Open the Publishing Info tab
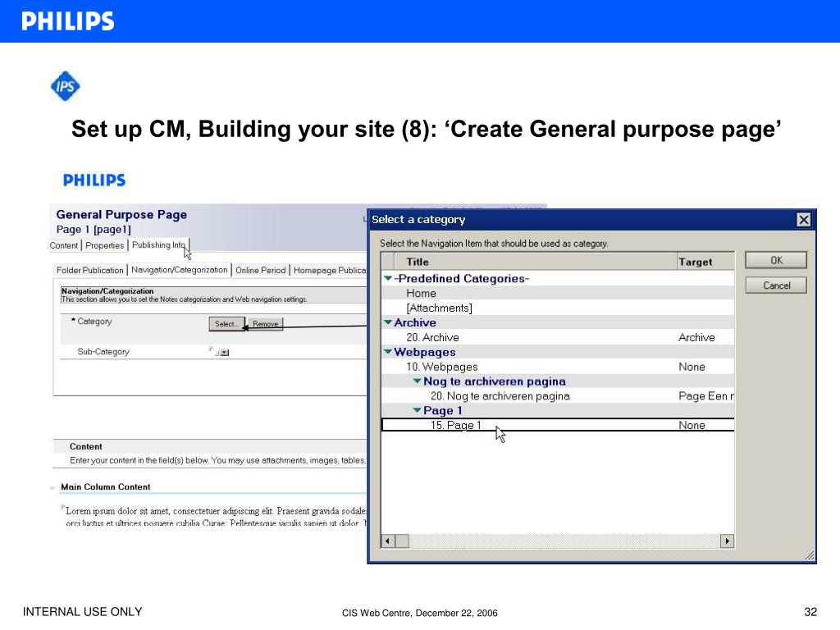The width and height of the screenshot is (840, 630). [158, 244]
